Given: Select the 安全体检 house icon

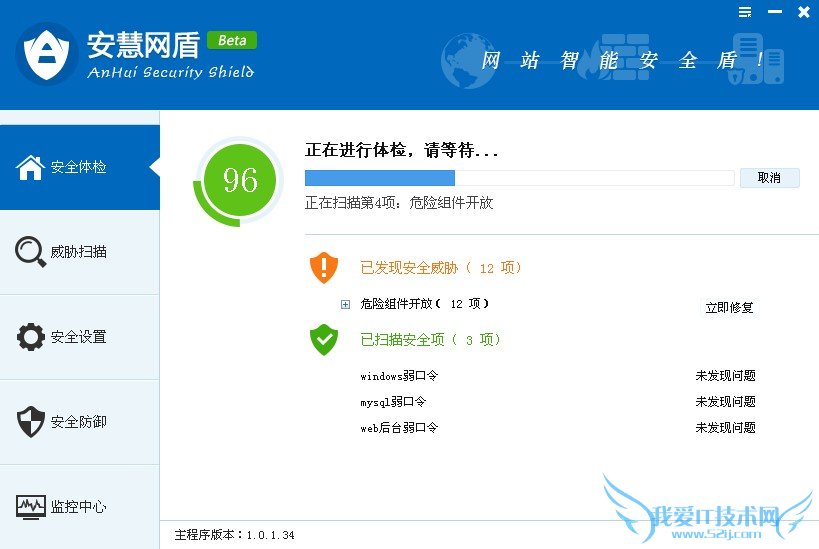Looking at the screenshot, I should click(x=30, y=167).
